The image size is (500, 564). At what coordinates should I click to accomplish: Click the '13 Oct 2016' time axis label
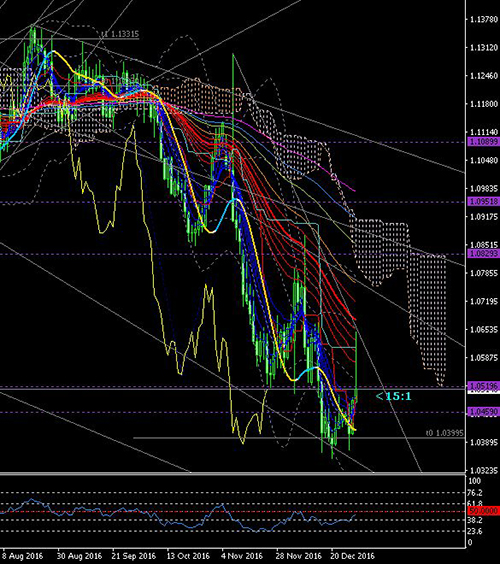(188, 556)
